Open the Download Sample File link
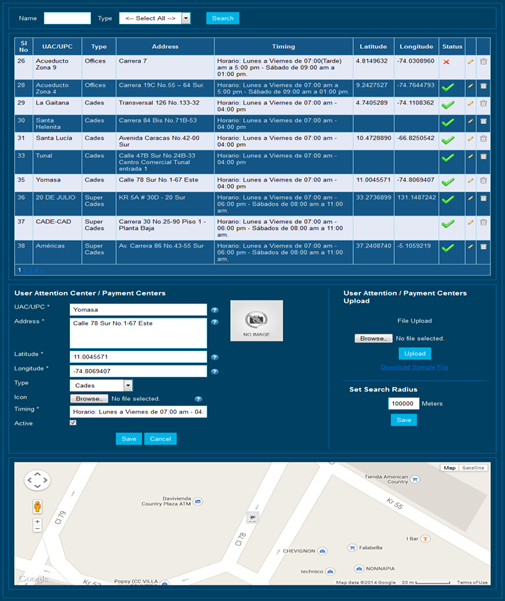 coord(414,367)
